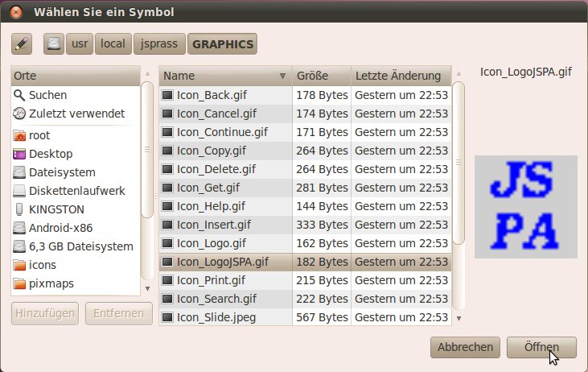This screenshot has width=588, height=372.
Task: Select the Suchen magnifier entry
Action: (x=47, y=95)
